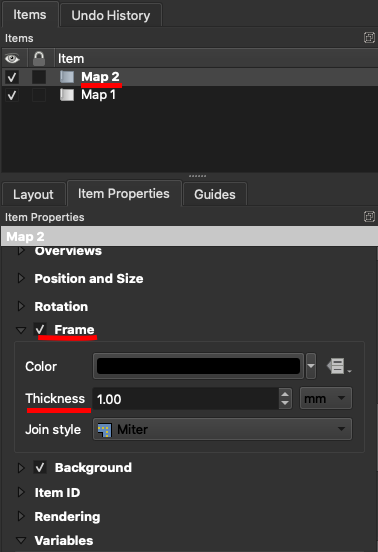Open the Join style dropdown
This screenshot has width=378, height=552.
(x=222, y=429)
